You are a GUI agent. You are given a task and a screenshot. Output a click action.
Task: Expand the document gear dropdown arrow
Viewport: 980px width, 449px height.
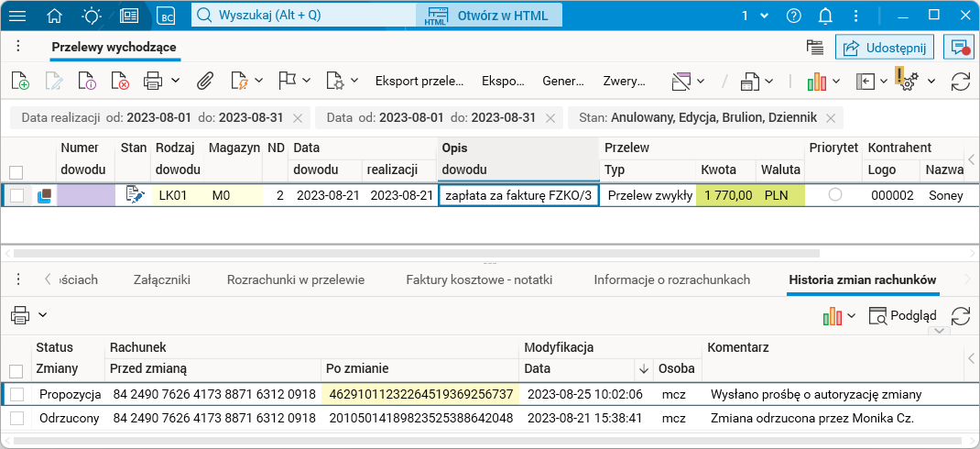[354, 81]
